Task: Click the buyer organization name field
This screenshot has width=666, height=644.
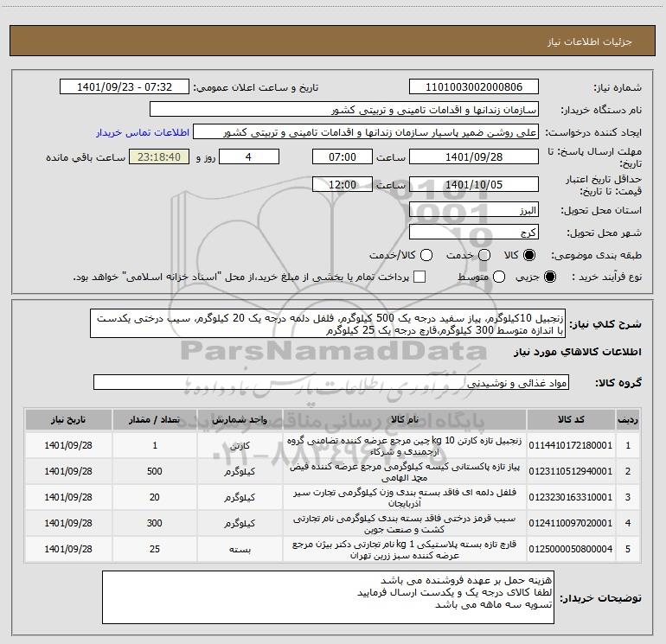Action: tap(344, 109)
